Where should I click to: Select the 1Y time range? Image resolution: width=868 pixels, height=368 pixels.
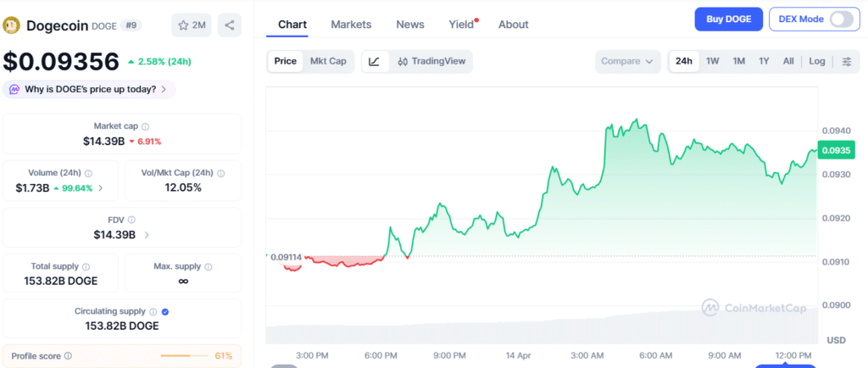764,61
